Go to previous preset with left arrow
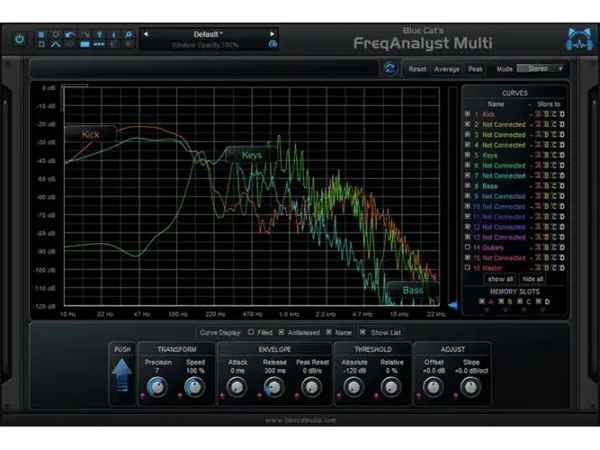The image size is (600, 450). [x=146, y=34]
